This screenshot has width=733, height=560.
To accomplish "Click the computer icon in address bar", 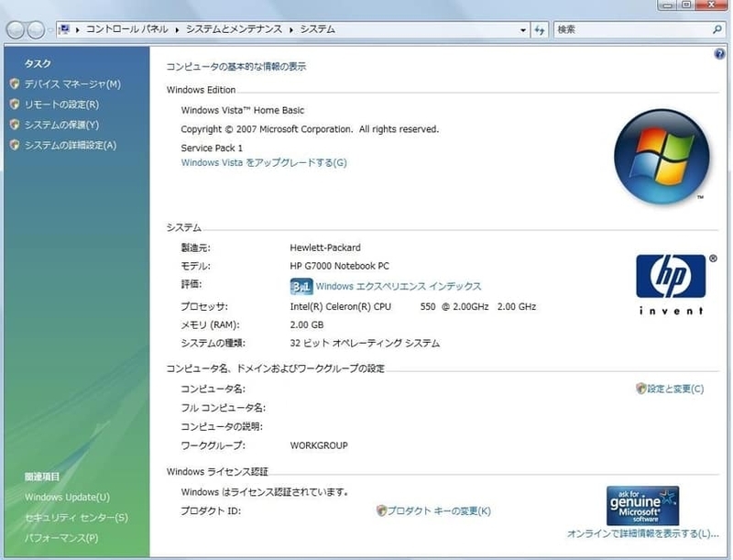I will (64, 29).
